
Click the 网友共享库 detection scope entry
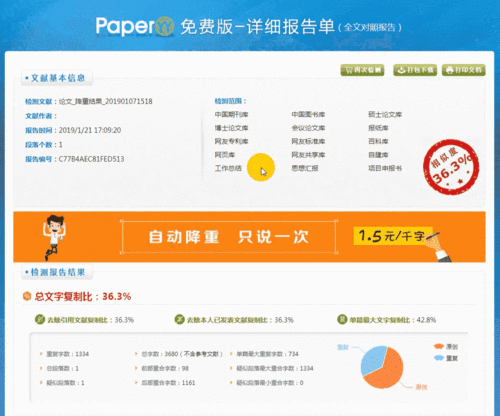308,155
